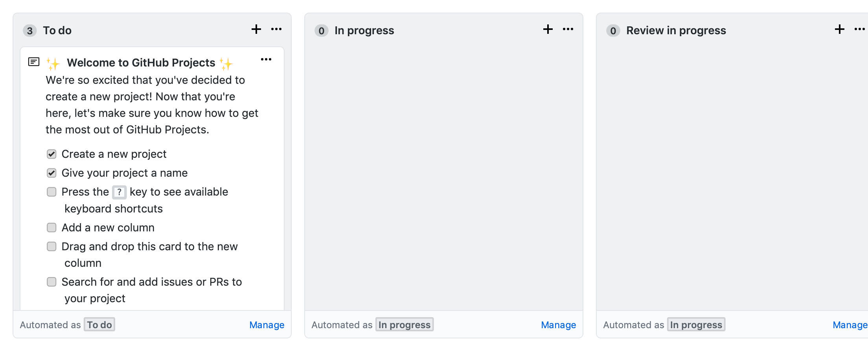Click the To do automation label

tap(99, 325)
